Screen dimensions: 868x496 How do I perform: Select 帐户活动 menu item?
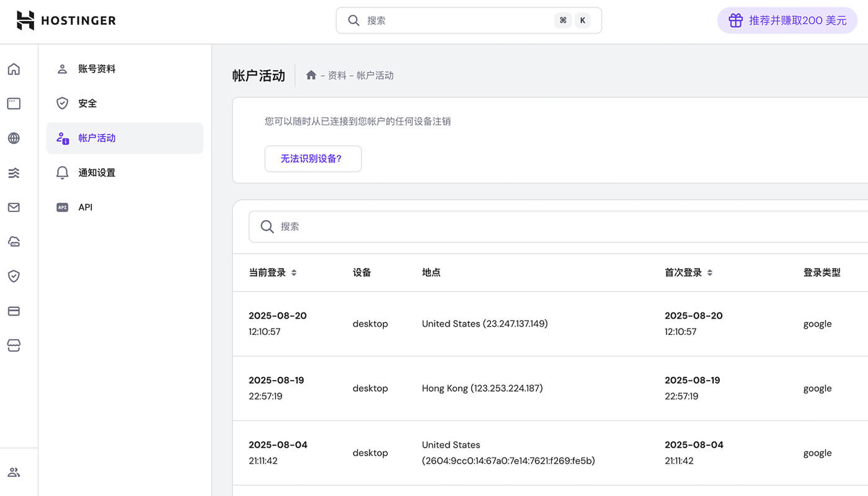(125, 138)
